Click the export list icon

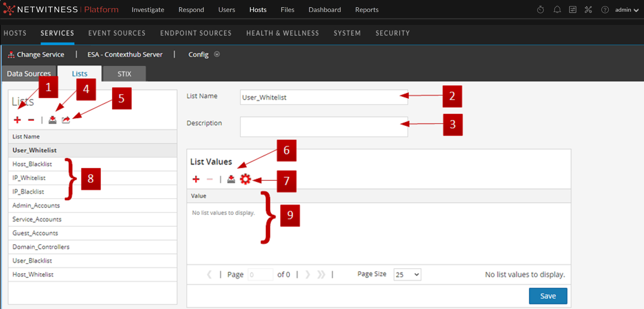click(66, 120)
